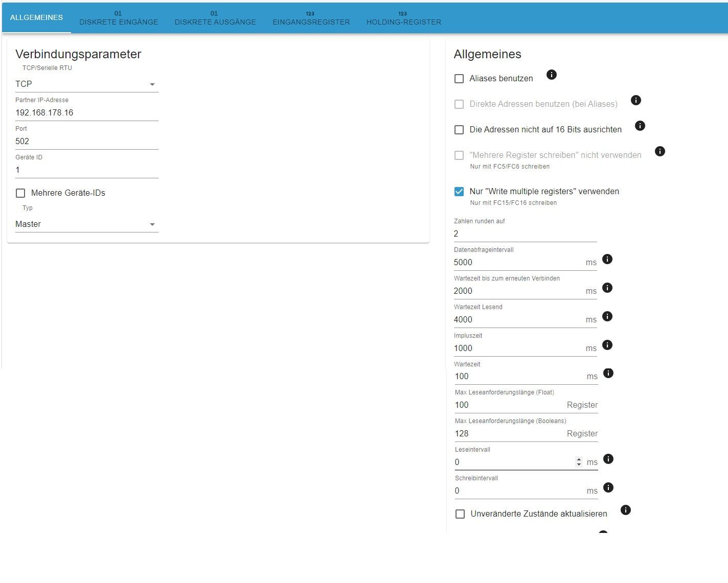This screenshot has height=583, width=728.
Task: Check Die Adressen nicht auf 16 Bits ausrichten
Action: pos(459,130)
